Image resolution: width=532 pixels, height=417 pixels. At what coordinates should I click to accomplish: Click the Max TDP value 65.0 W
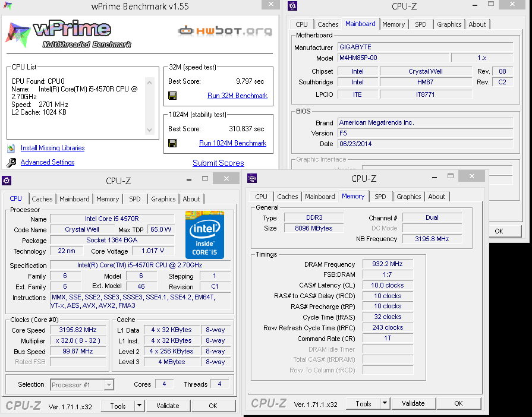click(161, 229)
